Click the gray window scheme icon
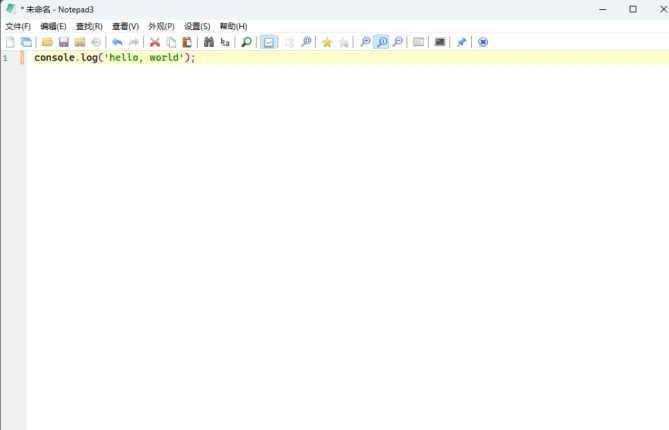Screen dimensions: 669x430 (x=419, y=42)
